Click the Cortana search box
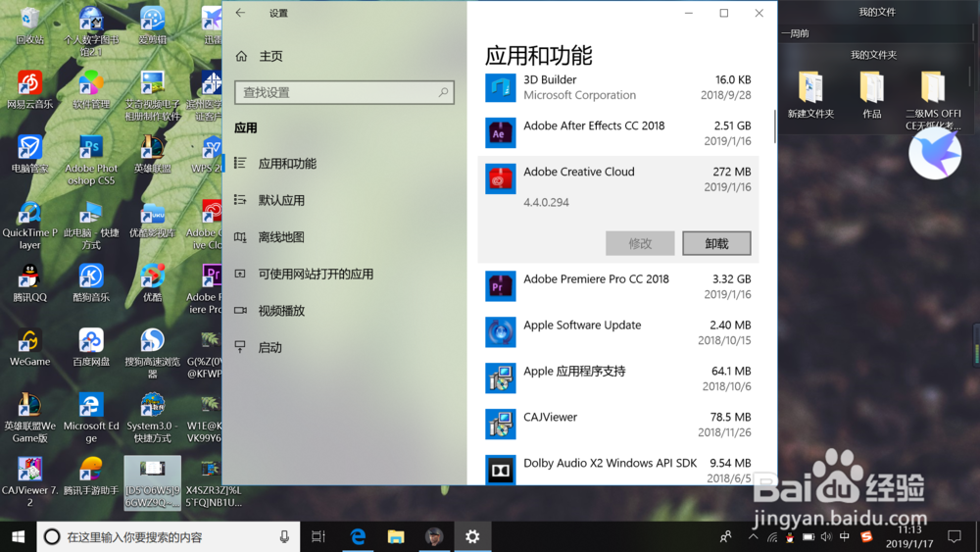 tap(169, 536)
